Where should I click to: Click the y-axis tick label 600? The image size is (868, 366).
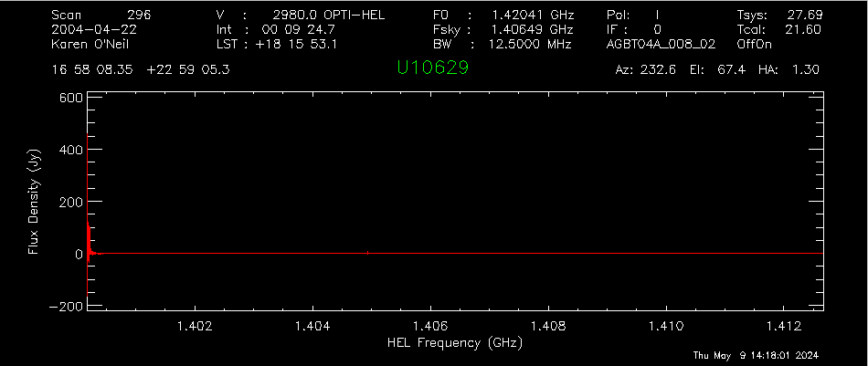click(x=71, y=98)
